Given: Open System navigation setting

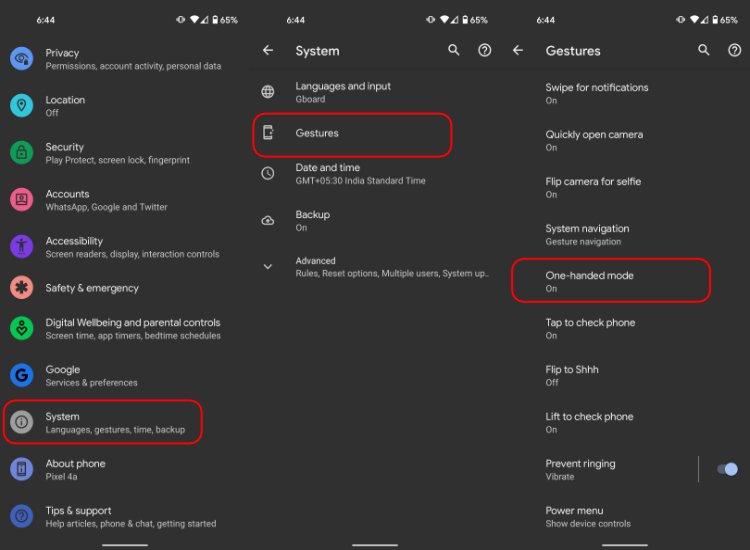Looking at the screenshot, I should coord(587,234).
